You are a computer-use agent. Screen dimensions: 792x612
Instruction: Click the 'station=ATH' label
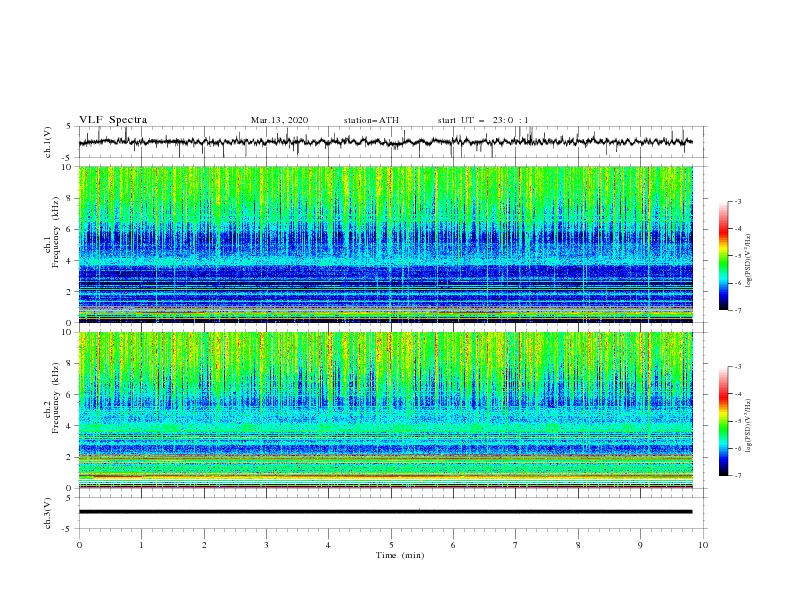(371, 120)
